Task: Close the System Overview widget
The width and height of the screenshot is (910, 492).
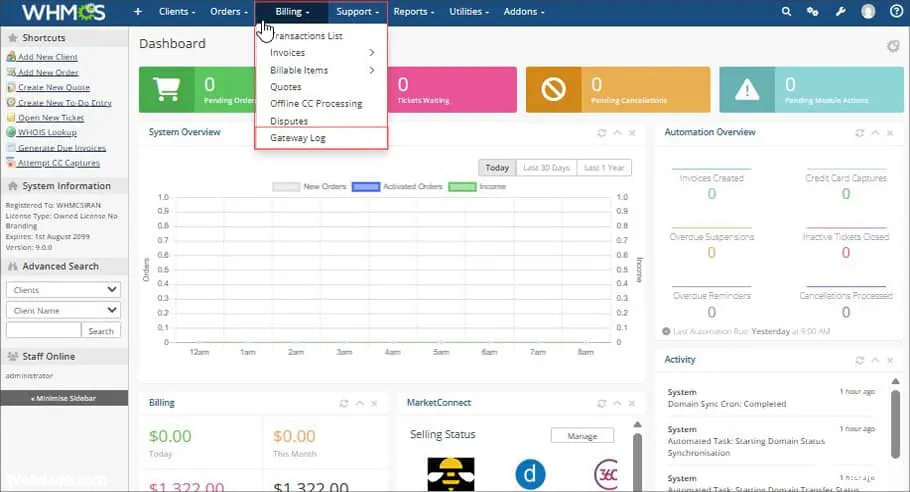Action: point(632,133)
